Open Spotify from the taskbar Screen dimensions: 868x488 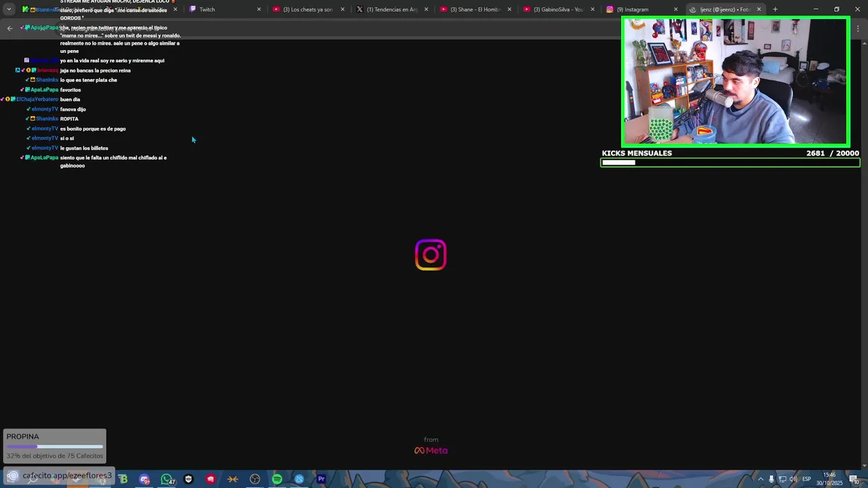click(277, 479)
